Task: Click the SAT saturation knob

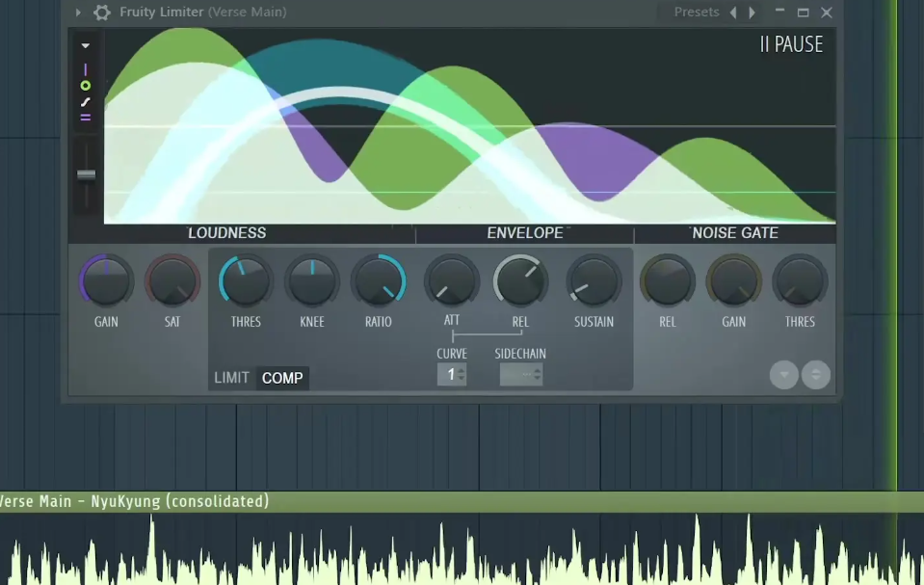Action: pos(172,280)
